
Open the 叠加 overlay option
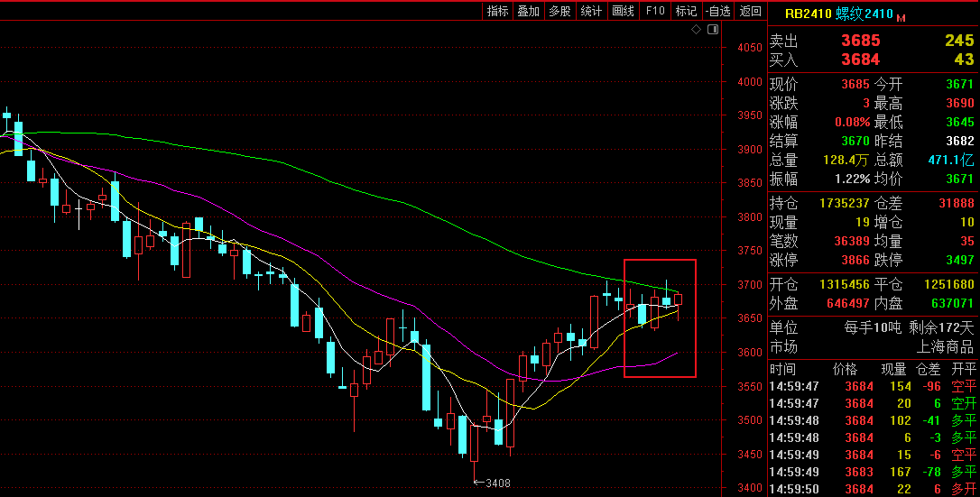[529, 11]
